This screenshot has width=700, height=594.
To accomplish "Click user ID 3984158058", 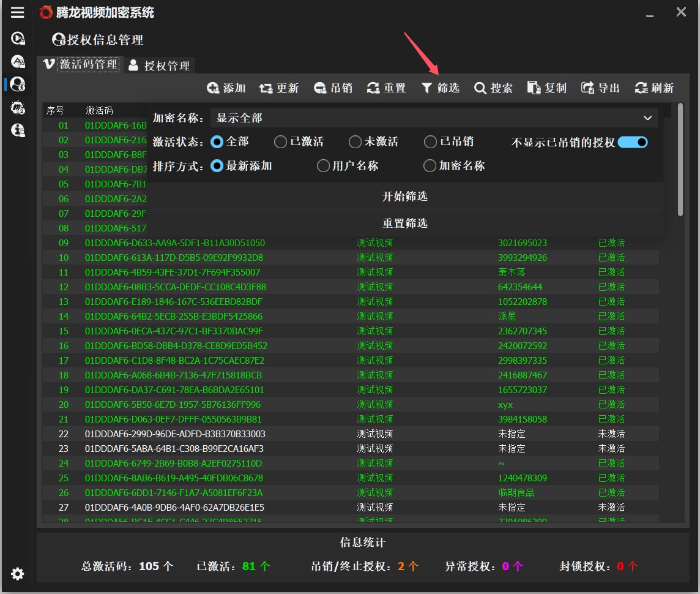I will click(x=523, y=419).
